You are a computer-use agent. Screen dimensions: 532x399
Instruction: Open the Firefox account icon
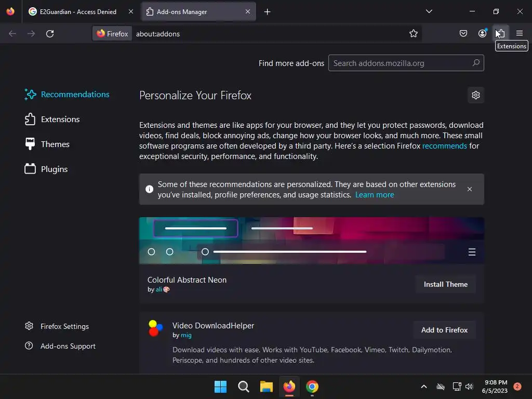[x=482, y=34]
